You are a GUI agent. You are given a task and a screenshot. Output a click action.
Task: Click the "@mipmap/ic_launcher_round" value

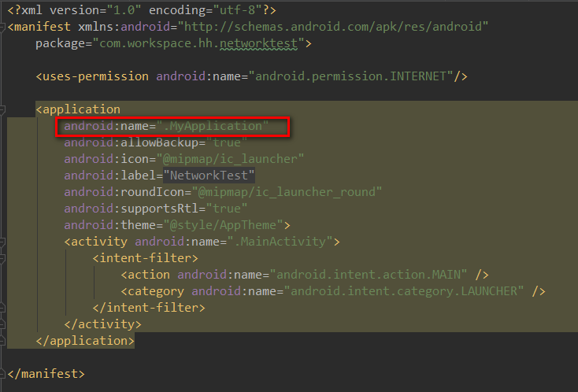[287, 192]
